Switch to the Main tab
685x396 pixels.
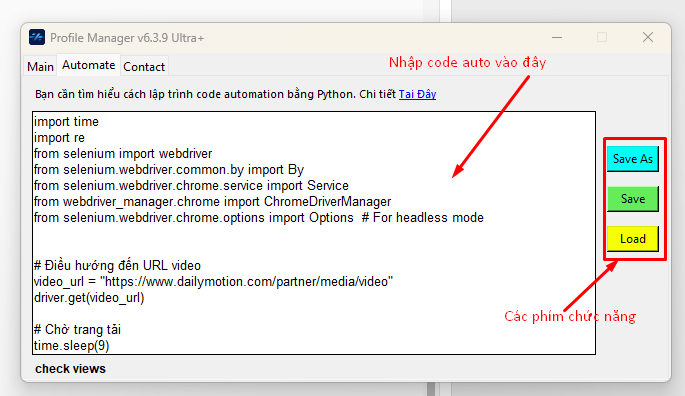tap(40, 66)
